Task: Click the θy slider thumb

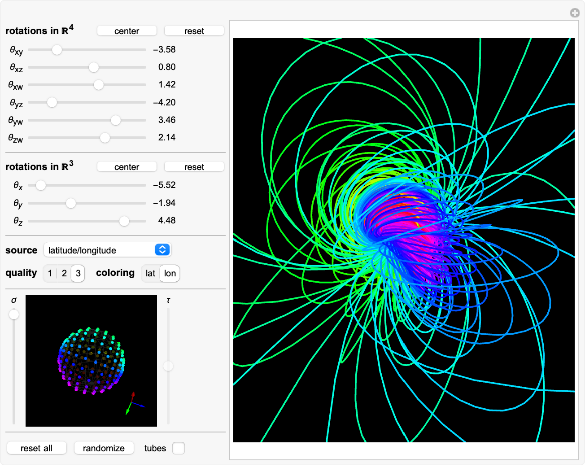Action: pyautogui.click(x=71, y=203)
